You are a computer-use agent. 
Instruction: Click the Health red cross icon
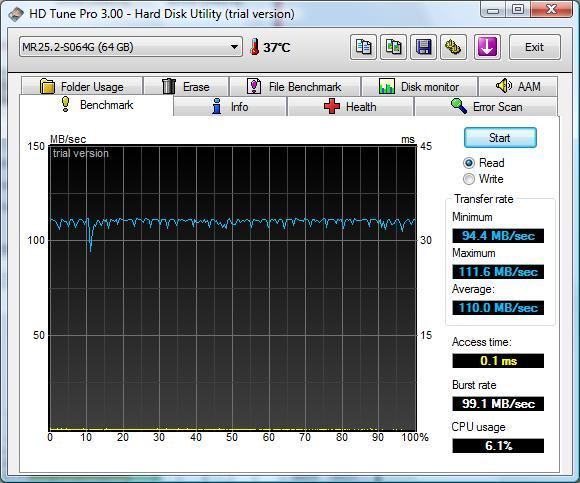click(x=332, y=107)
